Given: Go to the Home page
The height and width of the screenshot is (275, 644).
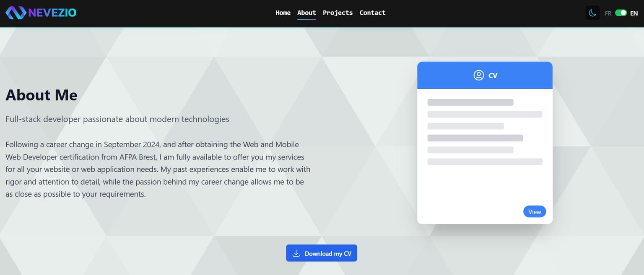Looking at the screenshot, I should 283,13.
